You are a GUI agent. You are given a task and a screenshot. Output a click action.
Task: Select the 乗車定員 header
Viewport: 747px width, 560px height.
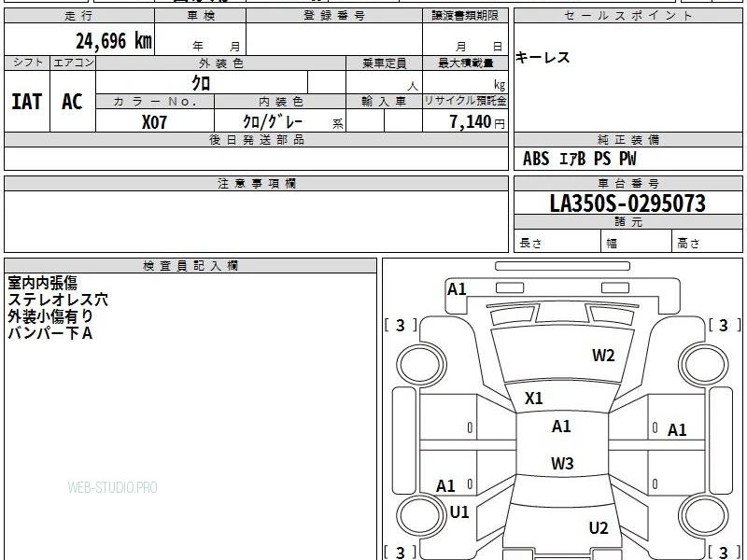pyautogui.click(x=384, y=63)
